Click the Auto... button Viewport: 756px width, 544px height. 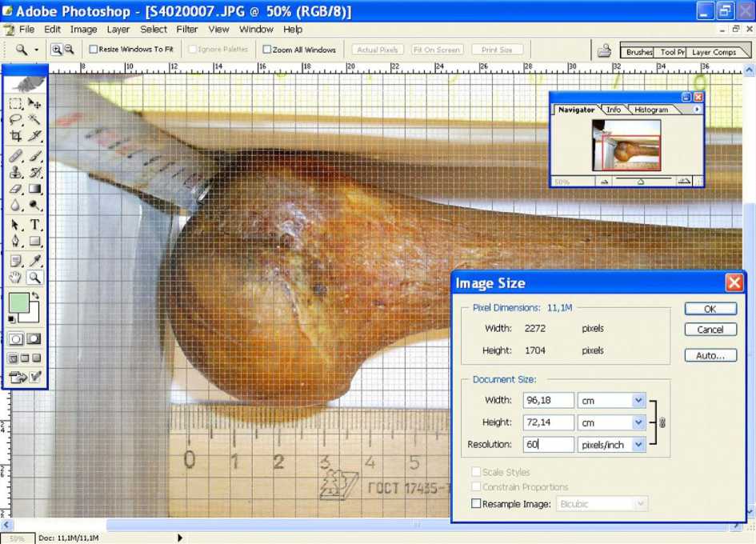[710, 355]
